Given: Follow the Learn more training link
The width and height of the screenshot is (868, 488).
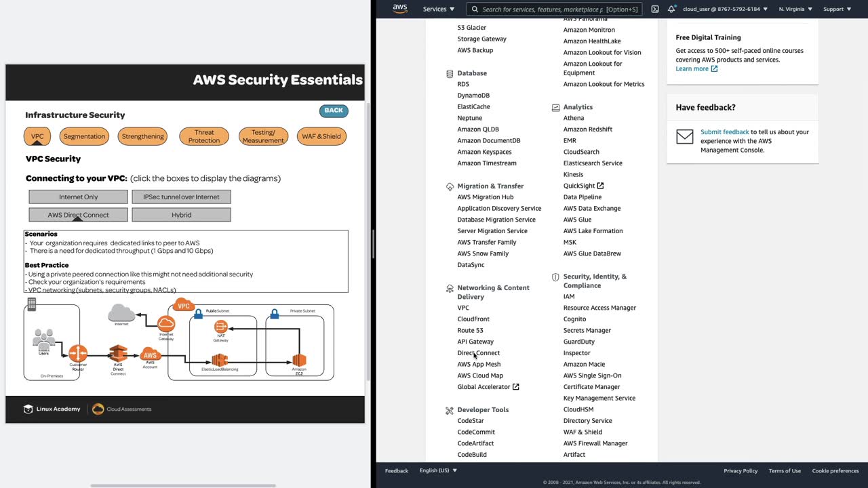Looking at the screenshot, I should tap(696, 68).
